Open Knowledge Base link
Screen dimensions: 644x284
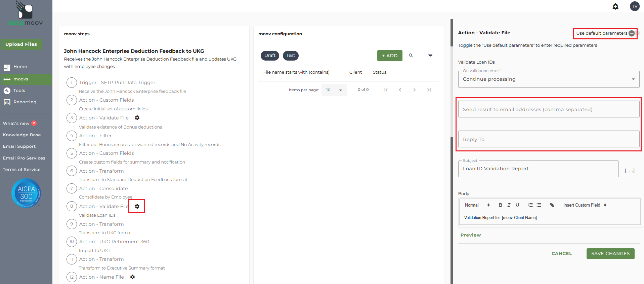[x=22, y=135]
